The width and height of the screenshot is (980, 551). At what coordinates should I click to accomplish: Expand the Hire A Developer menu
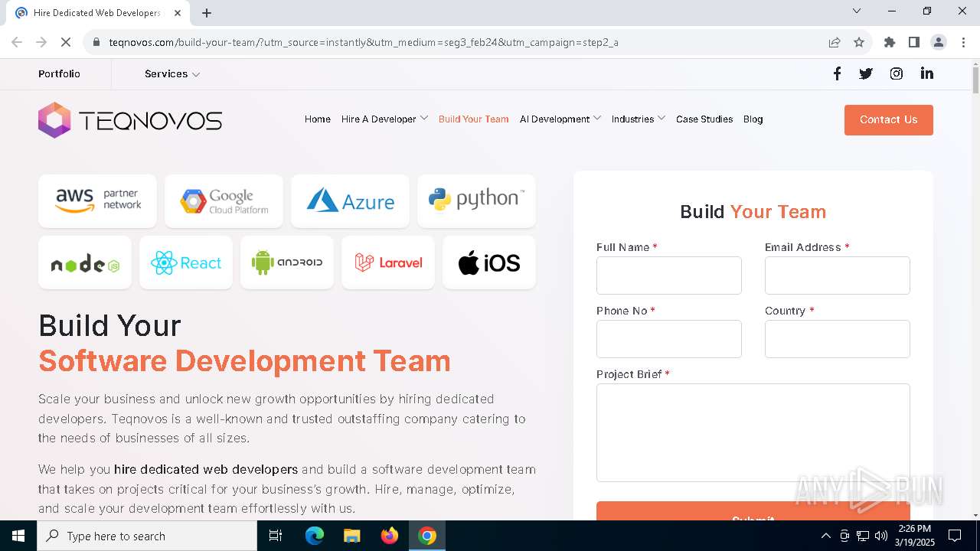[384, 119]
